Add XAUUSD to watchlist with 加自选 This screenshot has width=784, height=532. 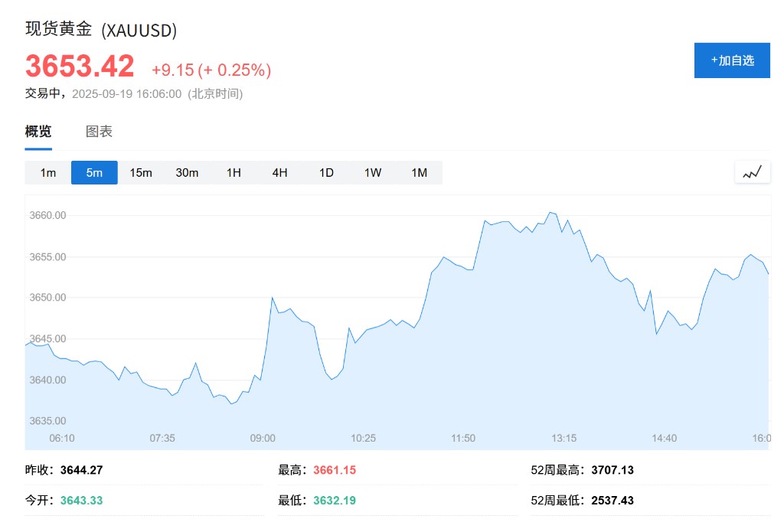[732, 60]
